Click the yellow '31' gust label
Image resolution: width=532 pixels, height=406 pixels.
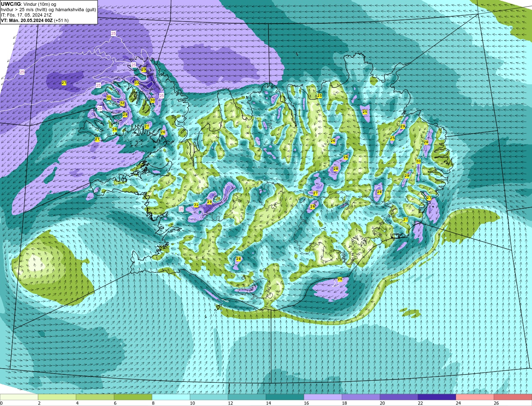pos(196,205)
